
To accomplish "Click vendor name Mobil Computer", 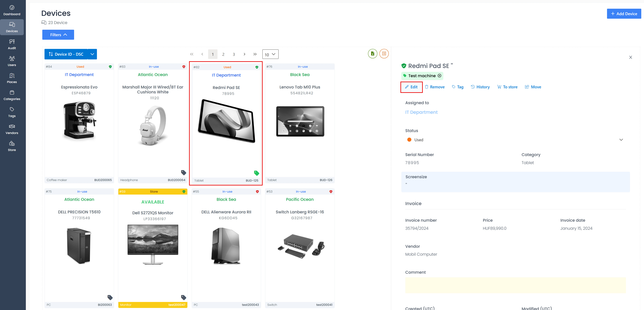I will pos(421,254).
